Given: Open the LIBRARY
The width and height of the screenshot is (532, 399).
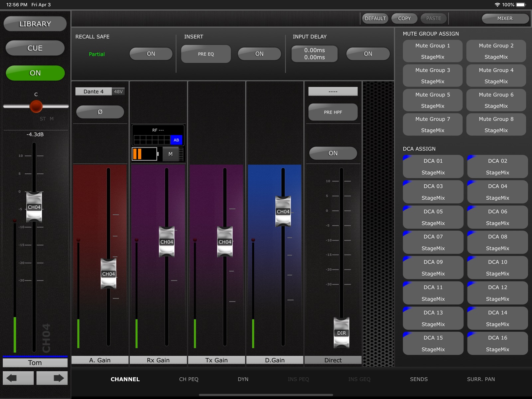Looking at the screenshot, I should [35, 24].
